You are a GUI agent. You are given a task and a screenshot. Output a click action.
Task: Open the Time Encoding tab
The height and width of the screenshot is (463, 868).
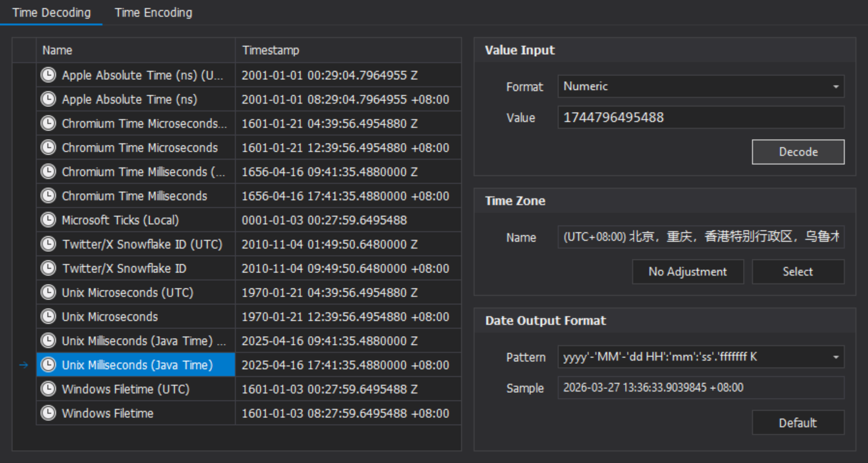click(x=153, y=12)
